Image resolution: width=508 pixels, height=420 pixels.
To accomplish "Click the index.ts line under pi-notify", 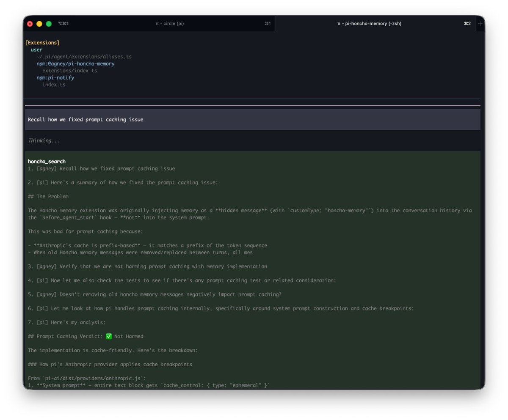I will pos(54,85).
